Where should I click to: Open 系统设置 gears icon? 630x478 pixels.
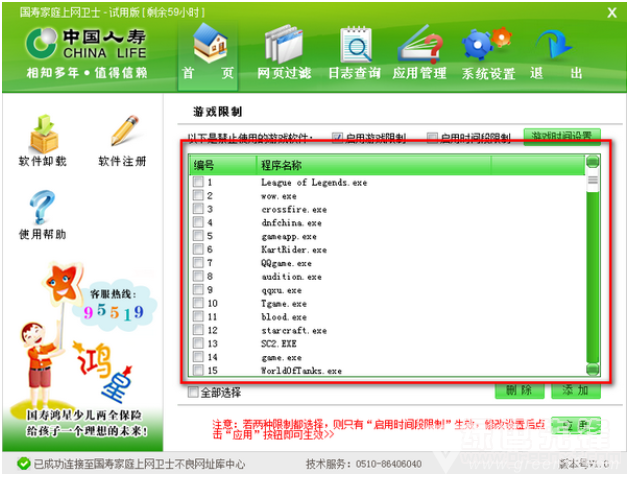486,43
